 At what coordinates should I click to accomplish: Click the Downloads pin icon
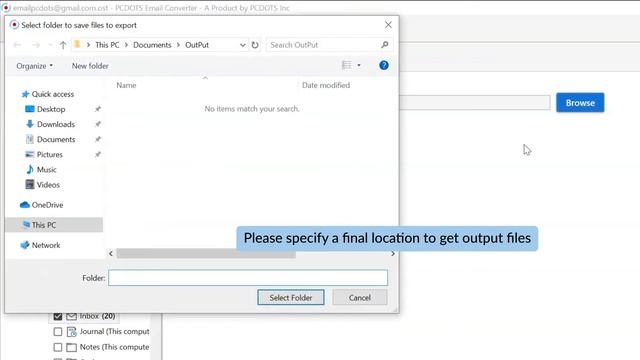98,124
